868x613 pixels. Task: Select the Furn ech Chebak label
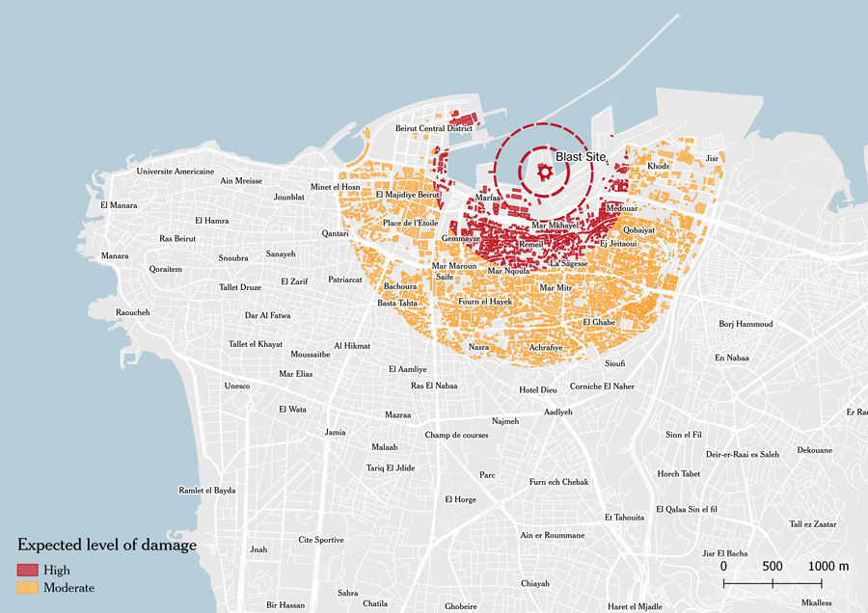[x=558, y=482]
